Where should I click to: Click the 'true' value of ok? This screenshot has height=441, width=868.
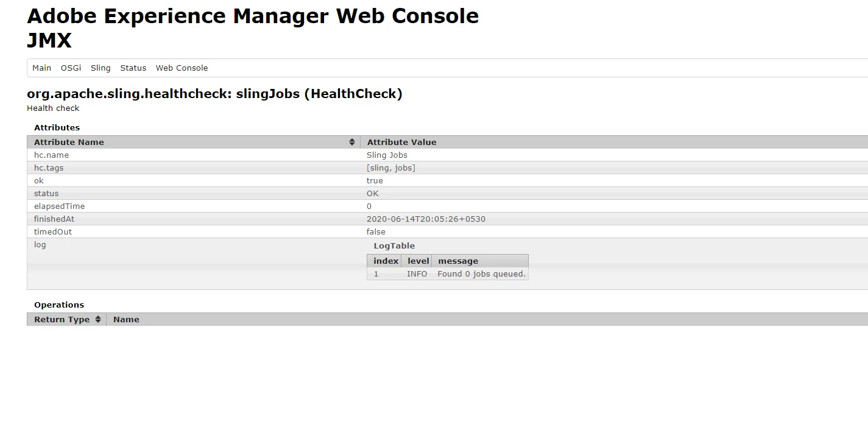375,180
